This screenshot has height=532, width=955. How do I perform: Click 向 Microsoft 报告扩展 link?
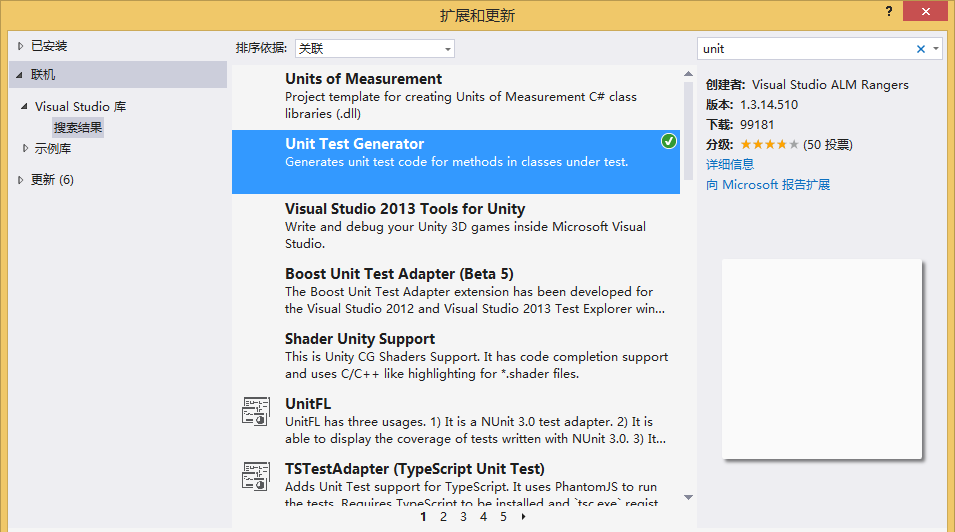pyautogui.click(x=767, y=185)
